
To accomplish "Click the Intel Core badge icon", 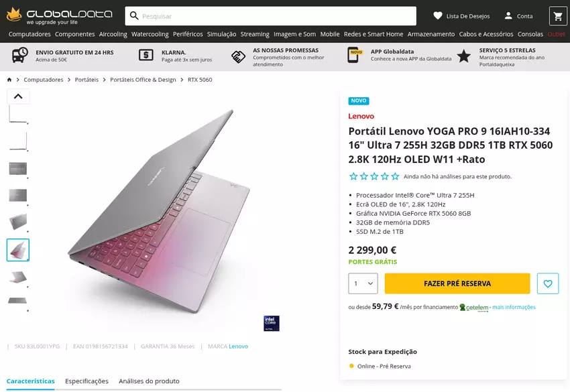I will tap(271, 323).
